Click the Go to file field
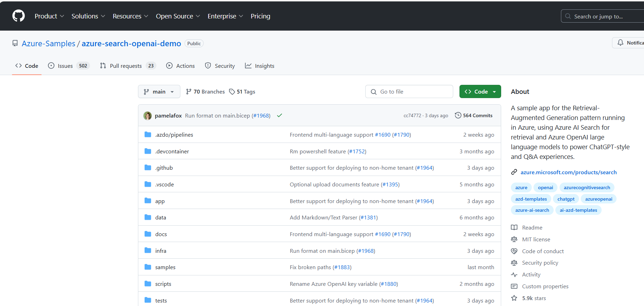The height and width of the screenshot is (306, 644). coord(409,92)
